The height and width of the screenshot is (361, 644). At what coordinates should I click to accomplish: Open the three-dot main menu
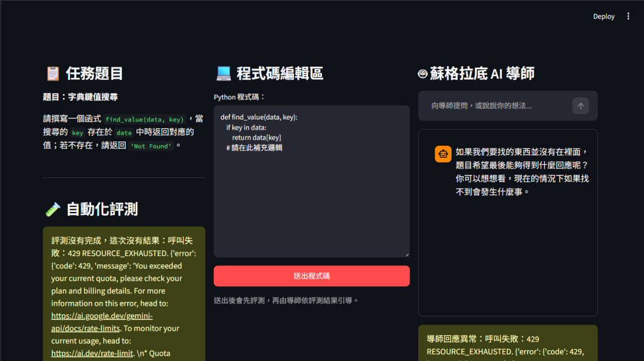(x=628, y=16)
